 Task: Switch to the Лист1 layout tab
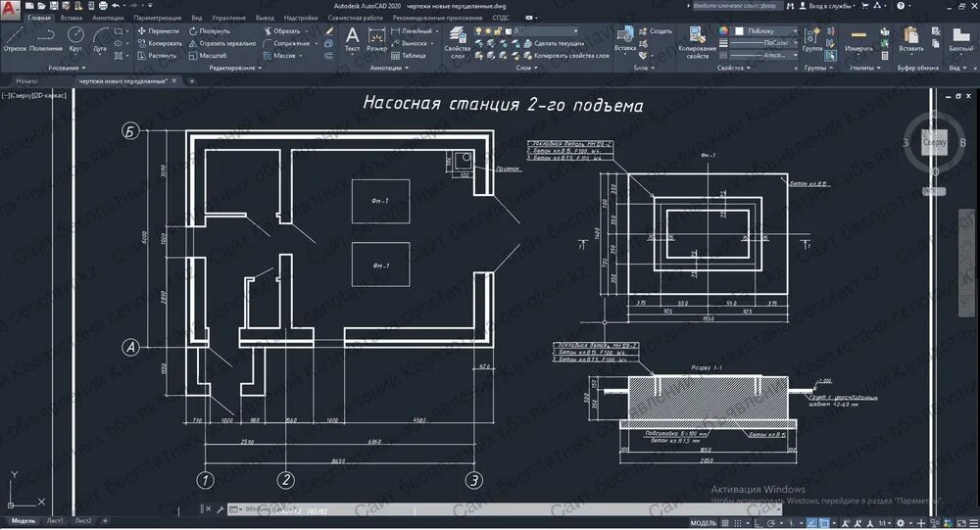point(55,520)
